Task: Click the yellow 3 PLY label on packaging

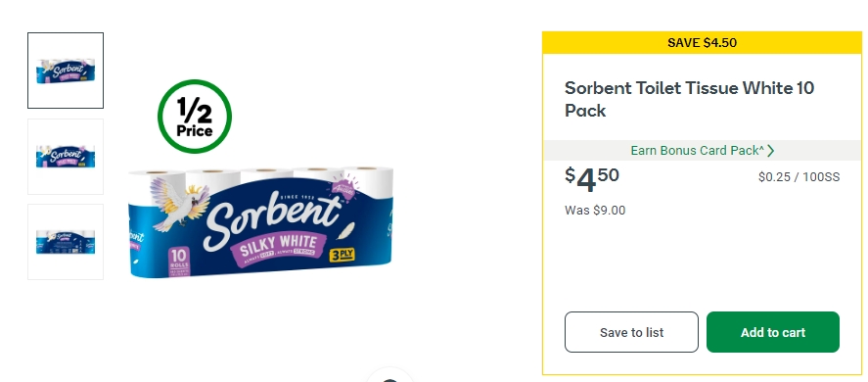Action: tap(342, 256)
